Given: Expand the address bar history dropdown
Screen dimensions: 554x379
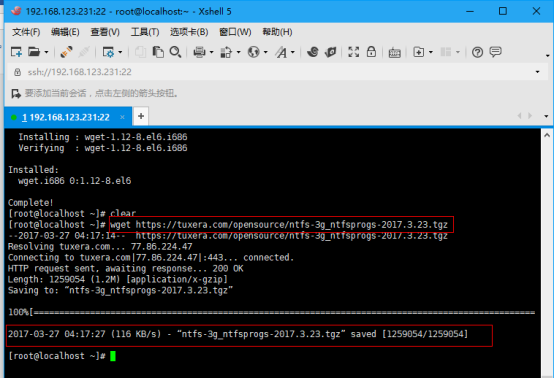Looking at the screenshot, I should [537, 72].
